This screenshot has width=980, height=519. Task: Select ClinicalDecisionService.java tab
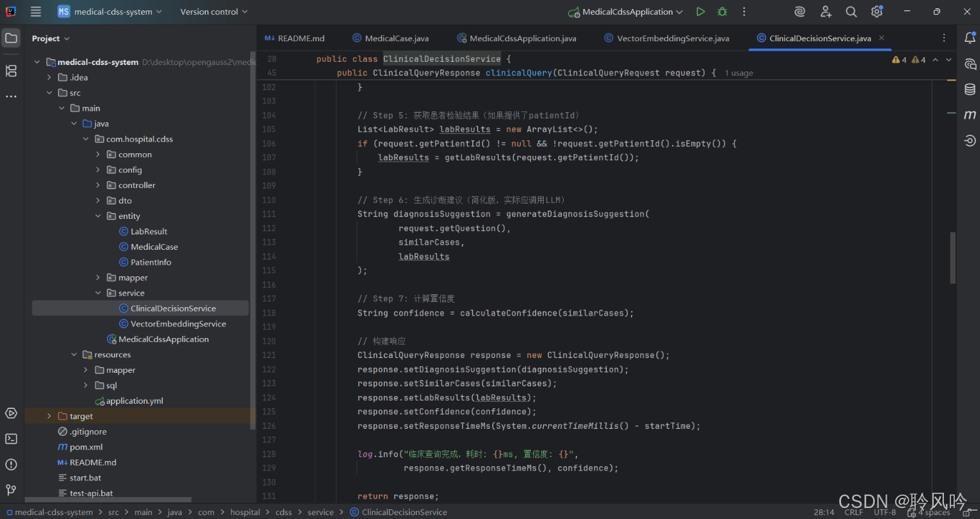[814, 39]
